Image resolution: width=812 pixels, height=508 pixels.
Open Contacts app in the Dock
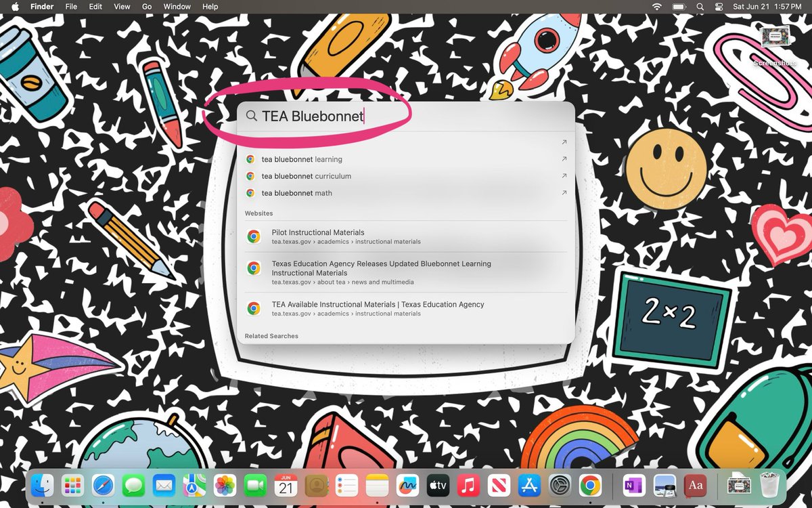pyautogui.click(x=316, y=485)
